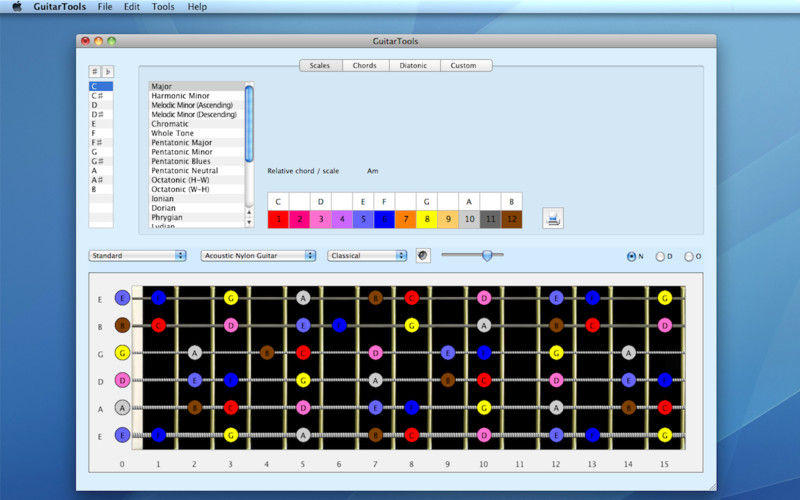Click yellow G note at fret 8, B string
The height and width of the screenshot is (500, 800).
tap(412, 325)
